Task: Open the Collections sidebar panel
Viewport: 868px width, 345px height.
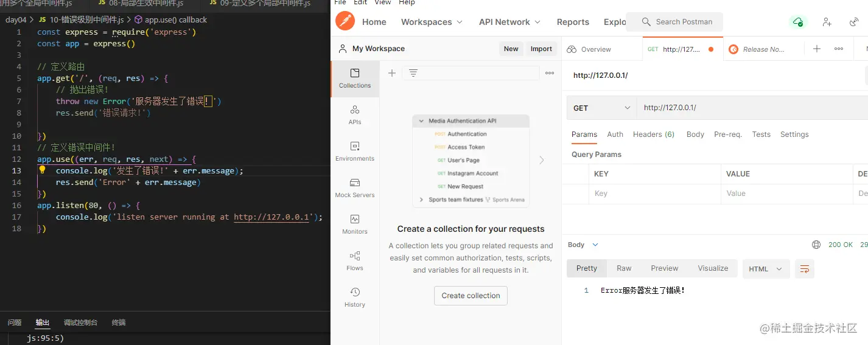Action: [x=355, y=78]
